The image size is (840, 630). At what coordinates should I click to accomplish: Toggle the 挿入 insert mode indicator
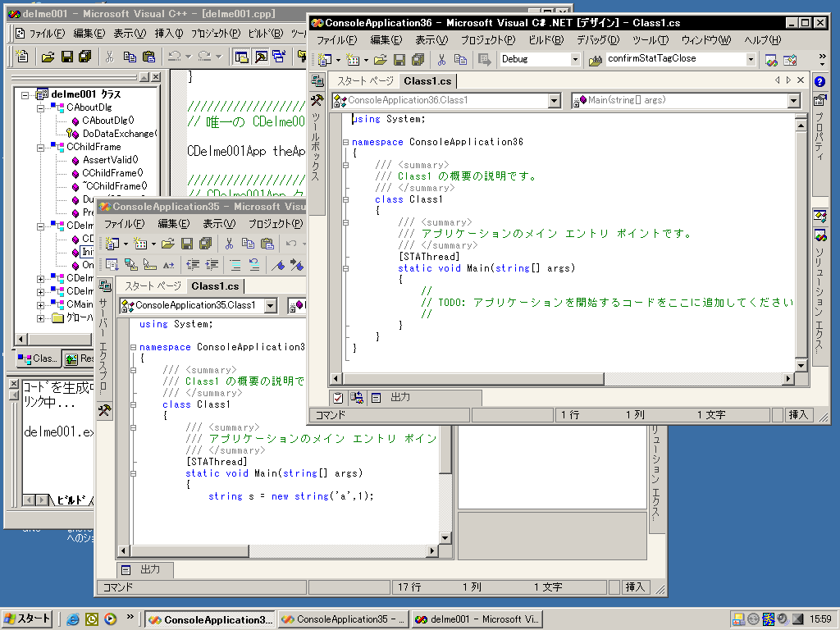[799, 415]
